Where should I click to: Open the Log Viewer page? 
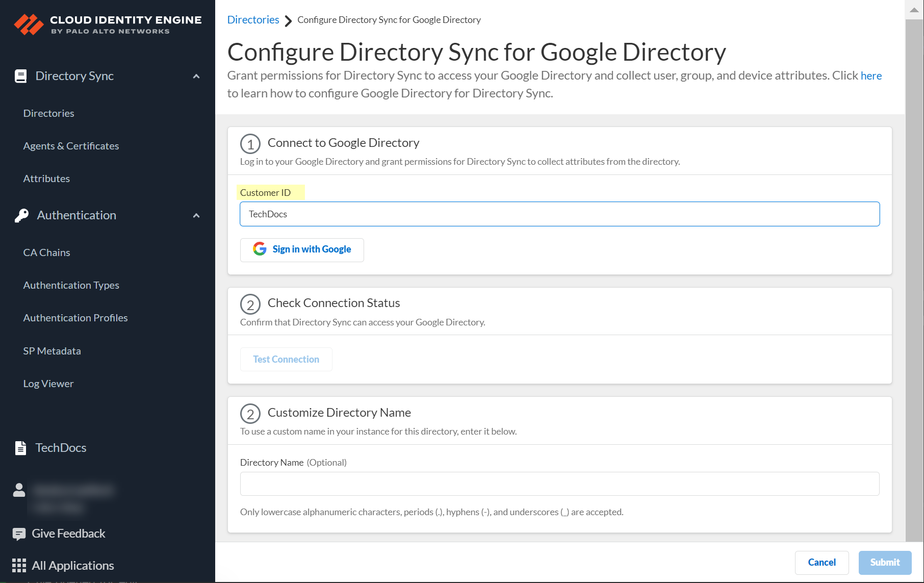pyautogui.click(x=48, y=384)
